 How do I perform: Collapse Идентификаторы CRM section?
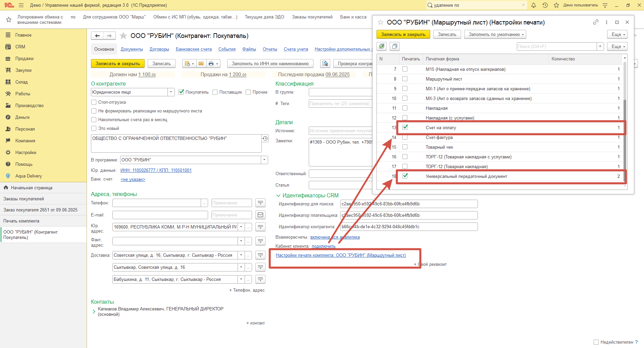pos(278,195)
